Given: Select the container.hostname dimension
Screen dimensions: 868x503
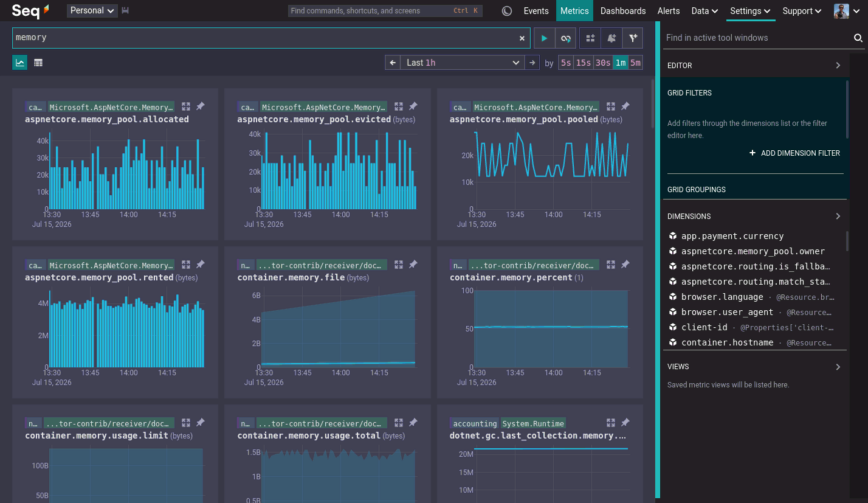Looking at the screenshot, I should point(728,342).
